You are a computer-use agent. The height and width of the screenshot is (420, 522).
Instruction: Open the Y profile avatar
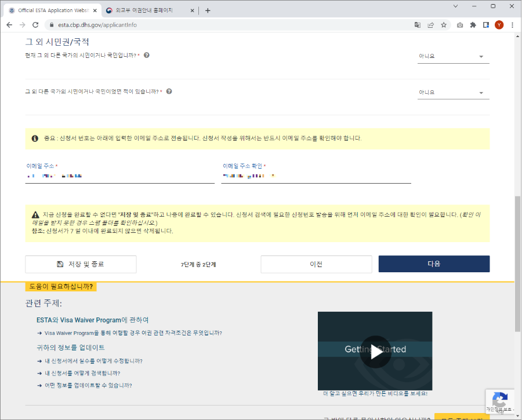point(499,25)
